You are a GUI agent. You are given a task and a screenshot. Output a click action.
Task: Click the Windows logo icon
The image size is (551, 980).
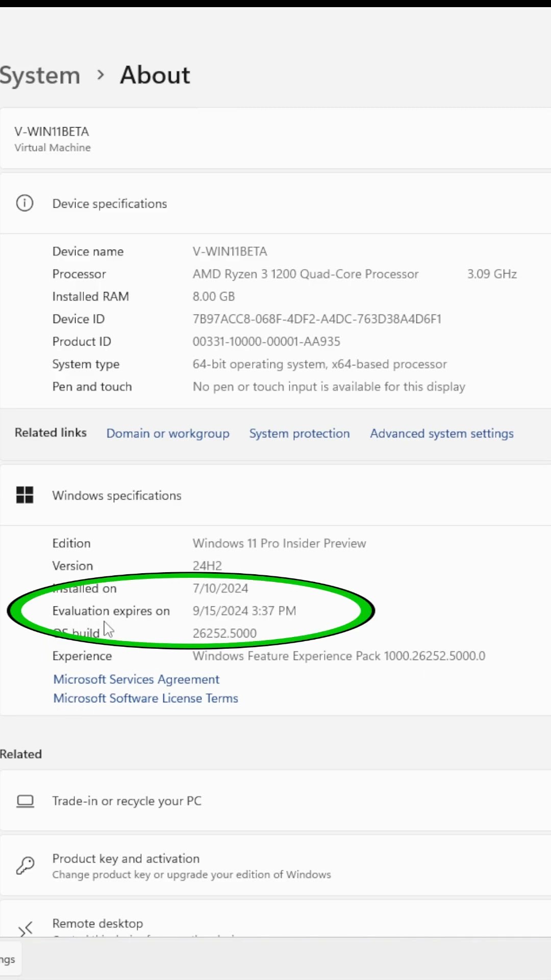tap(24, 495)
